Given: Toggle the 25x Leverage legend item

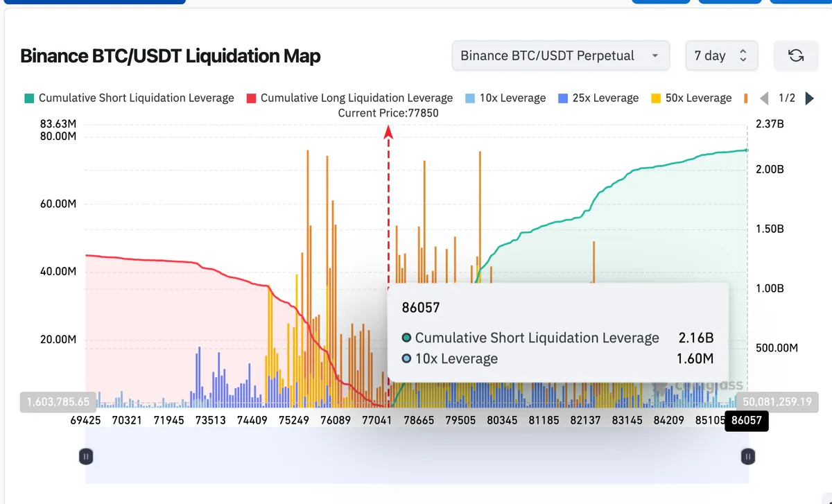Looking at the screenshot, I should click(x=598, y=98).
